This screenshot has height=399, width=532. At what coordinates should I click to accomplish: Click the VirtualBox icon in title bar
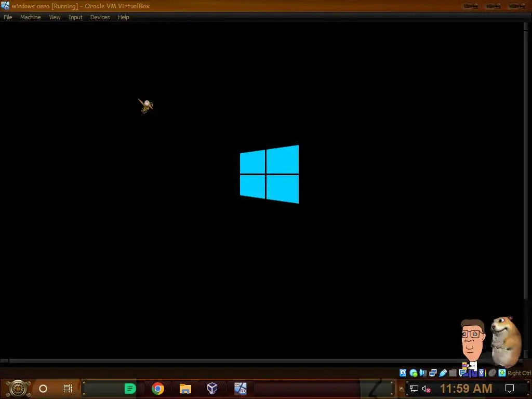coord(5,5)
